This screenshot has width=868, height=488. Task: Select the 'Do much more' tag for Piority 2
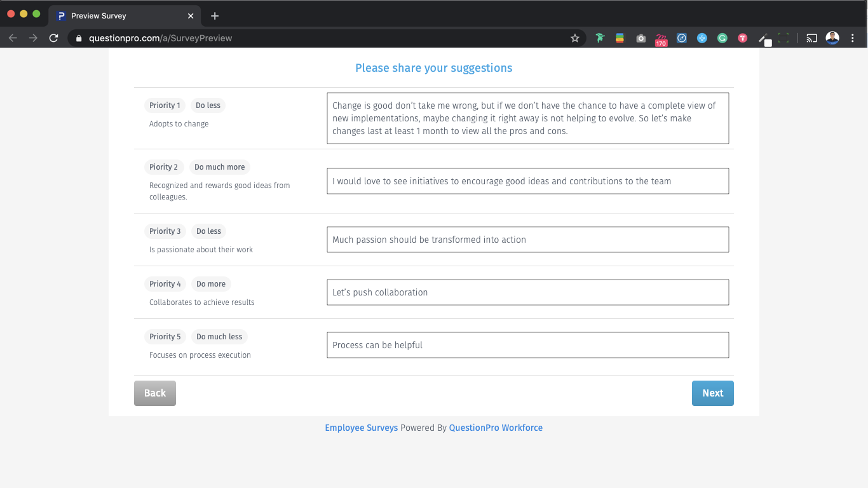click(219, 166)
